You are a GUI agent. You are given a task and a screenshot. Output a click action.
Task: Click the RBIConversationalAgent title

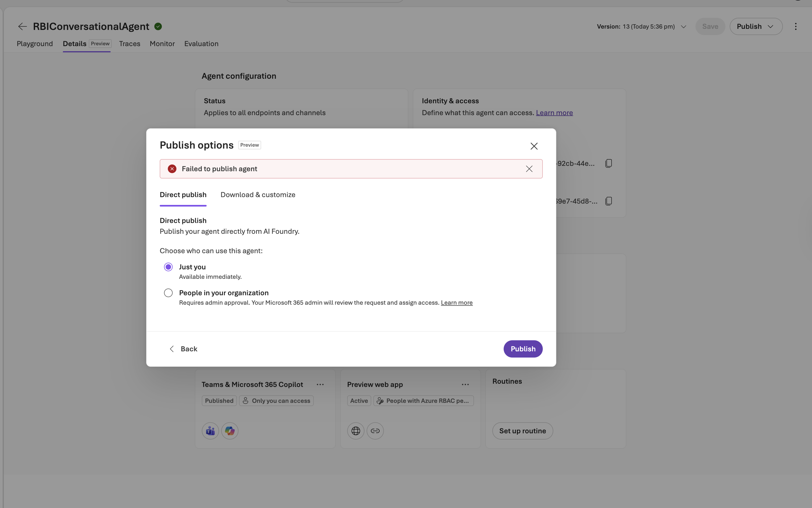pyautogui.click(x=91, y=26)
